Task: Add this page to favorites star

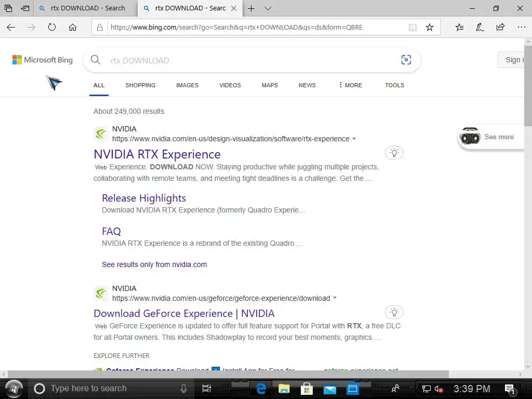Action: tap(430, 27)
